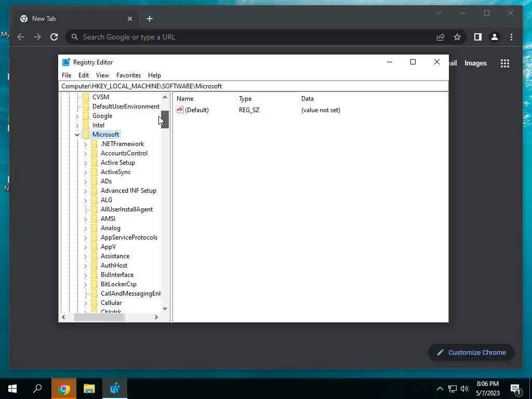Select the CVSM folder icon
532x399 pixels.
86,97
